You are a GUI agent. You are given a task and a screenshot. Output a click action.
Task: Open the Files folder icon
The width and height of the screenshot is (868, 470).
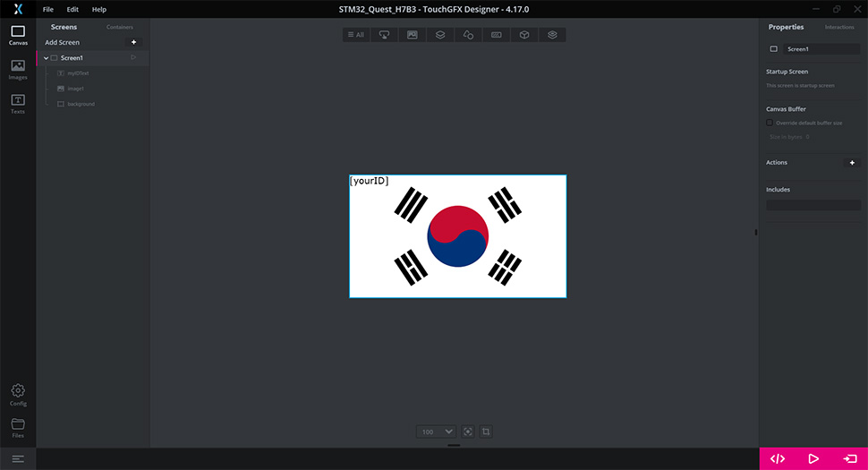[18, 427]
